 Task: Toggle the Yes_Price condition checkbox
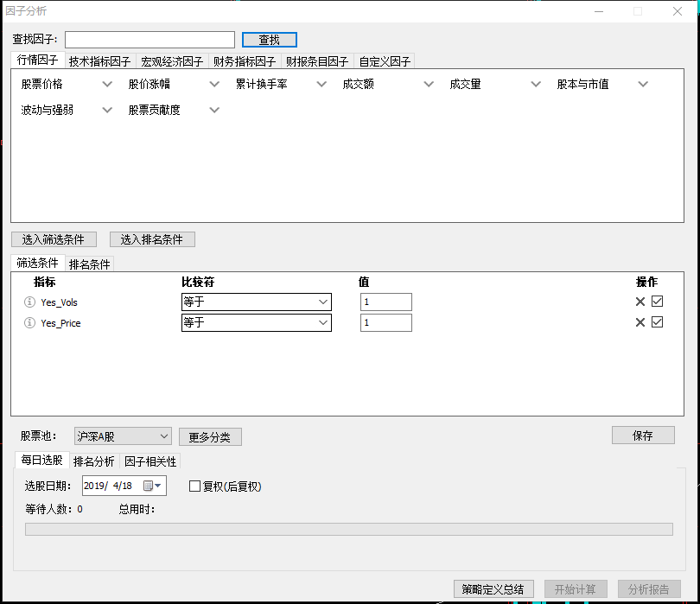click(x=658, y=322)
